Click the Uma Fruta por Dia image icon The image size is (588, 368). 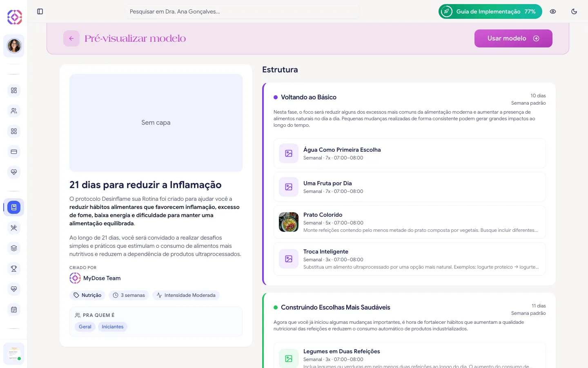[x=289, y=187]
